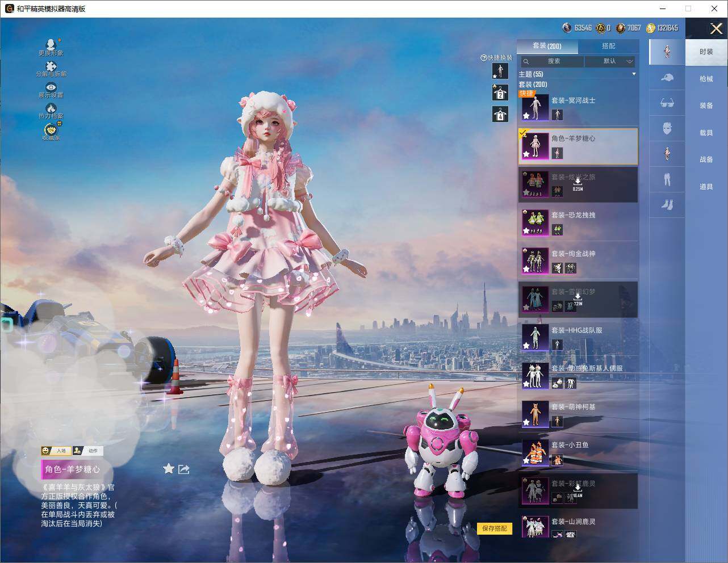Select the hat category icon
728x563 pixels.
pyautogui.click(x=667, y=78)
